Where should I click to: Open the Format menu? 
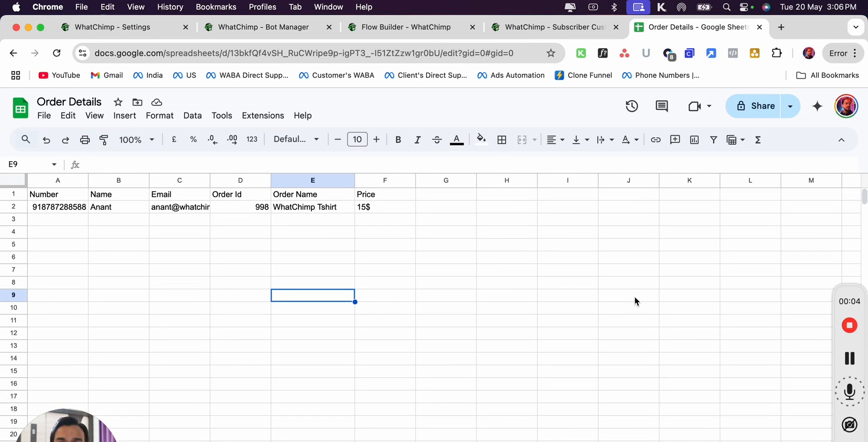click(x=160, y=116)
